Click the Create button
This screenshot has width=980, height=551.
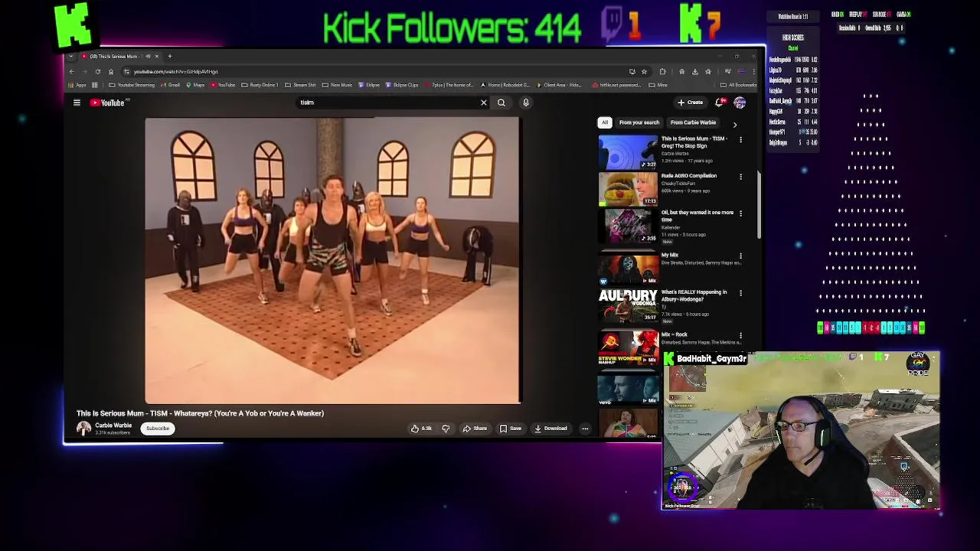691,103
